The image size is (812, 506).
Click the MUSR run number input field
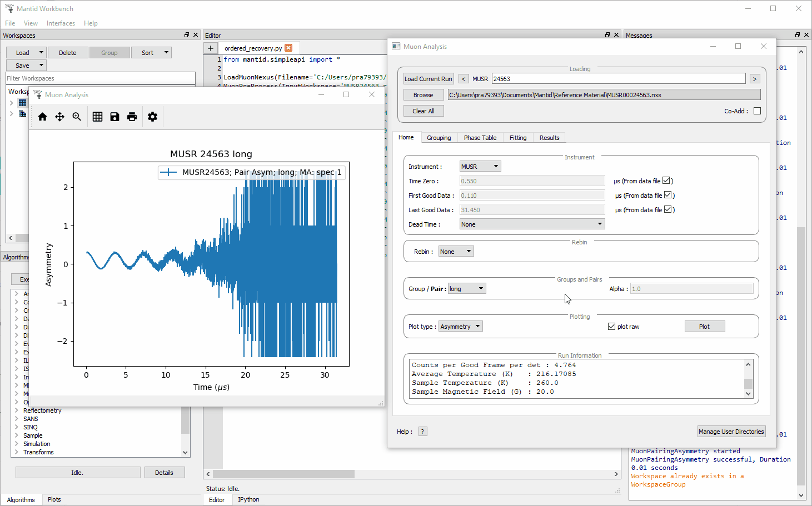pyautogui.click(x=618, y=79)
